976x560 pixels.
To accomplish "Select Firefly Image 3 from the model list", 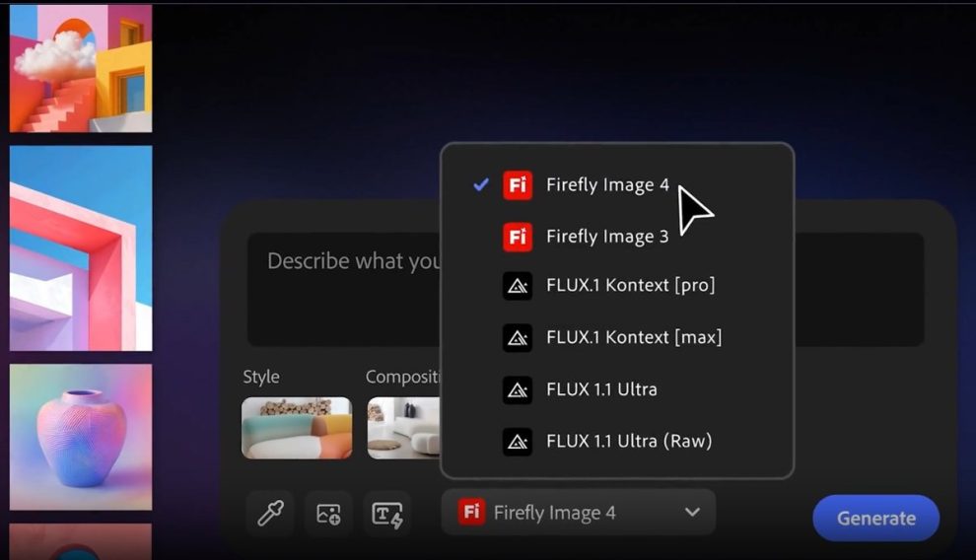I will [607, 237].
